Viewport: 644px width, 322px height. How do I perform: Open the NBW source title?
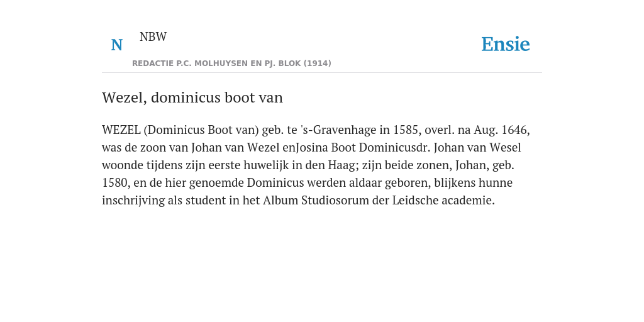153,36
